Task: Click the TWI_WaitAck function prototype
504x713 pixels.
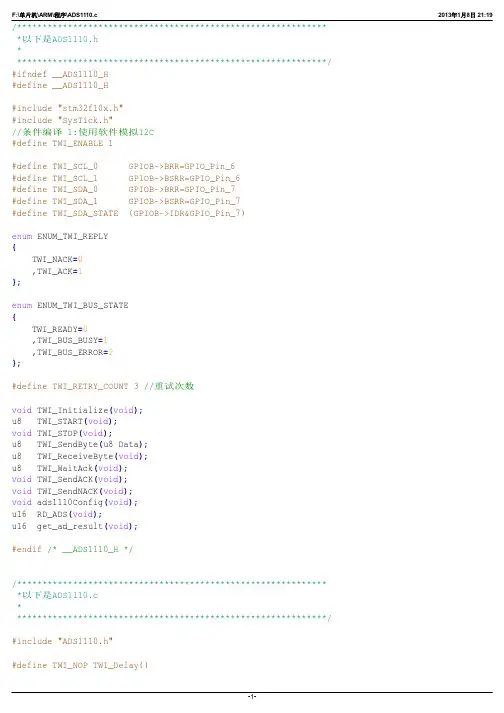Action: point(70,468)
